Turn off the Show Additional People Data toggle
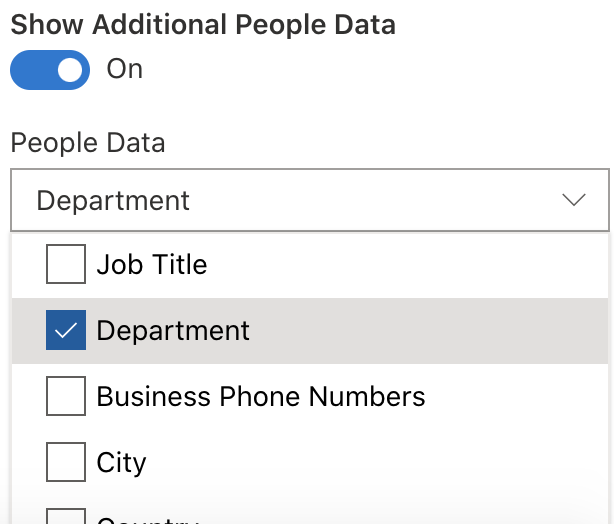Screen dimensions: 614x524 coord(50,70)
